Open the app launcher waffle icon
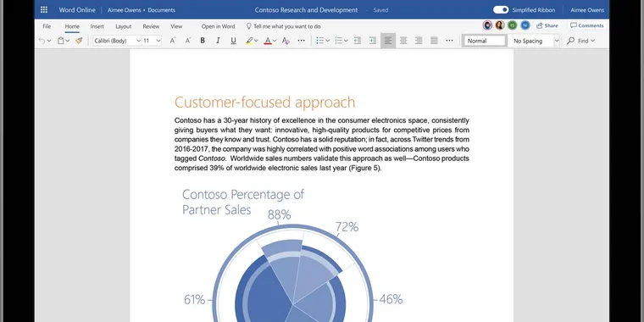This screenshot has width=644, height=322. point(44,10)
